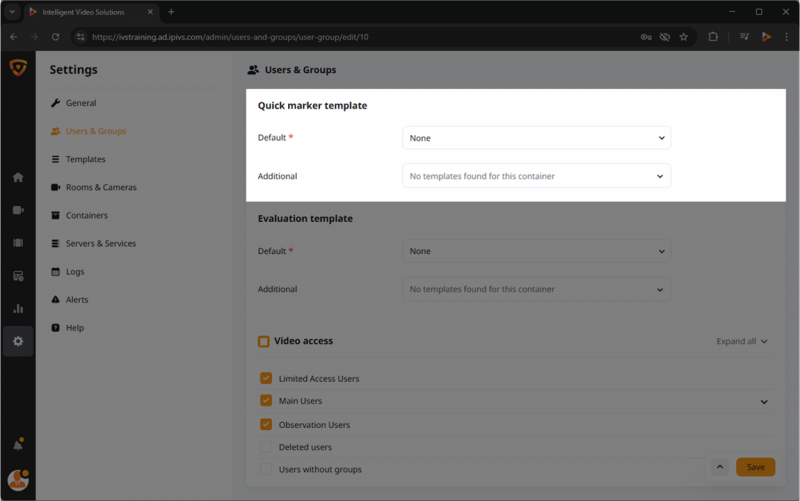800x501 pixels.
Task: Click the Save button
Action: click(x=756, y=467)
